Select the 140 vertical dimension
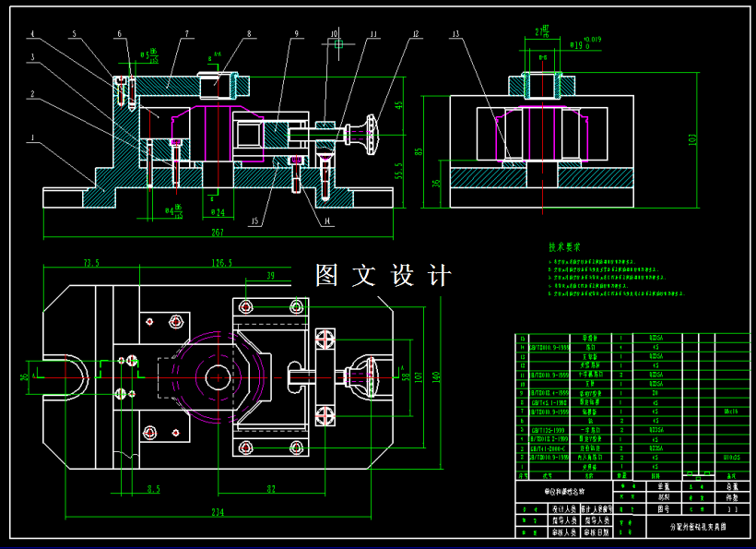 click(436, 377)
